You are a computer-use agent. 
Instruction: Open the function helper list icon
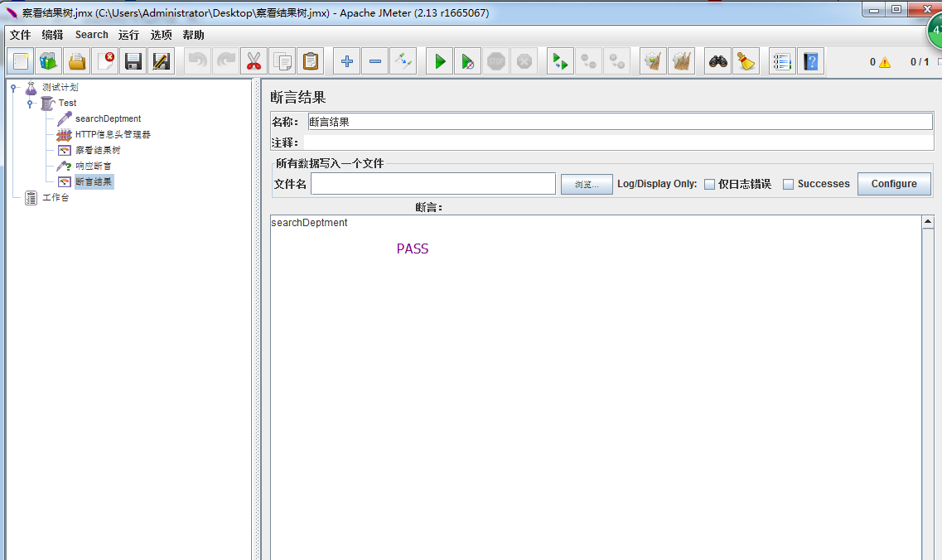click(782, 61)
